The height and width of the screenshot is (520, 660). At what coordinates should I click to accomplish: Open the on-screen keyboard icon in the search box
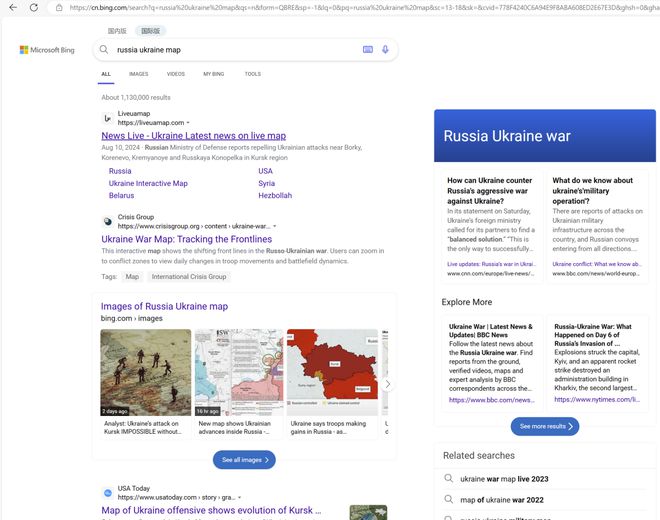[367, 50]
